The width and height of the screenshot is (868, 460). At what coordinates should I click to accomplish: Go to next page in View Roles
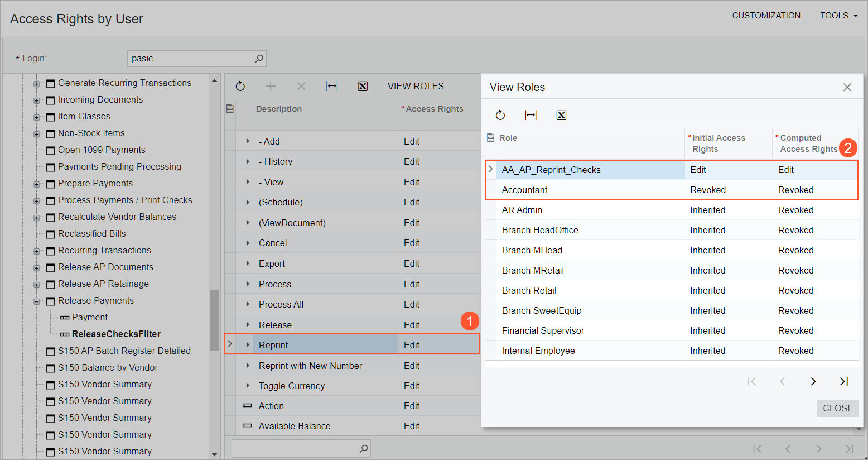pyautogui.click(x=813, y=381)
